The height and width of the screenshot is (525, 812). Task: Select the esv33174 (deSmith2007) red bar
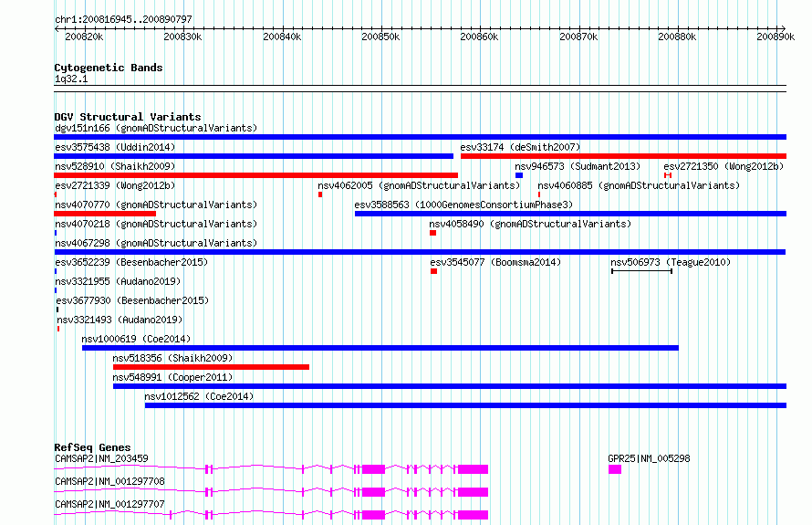point(623,156)
